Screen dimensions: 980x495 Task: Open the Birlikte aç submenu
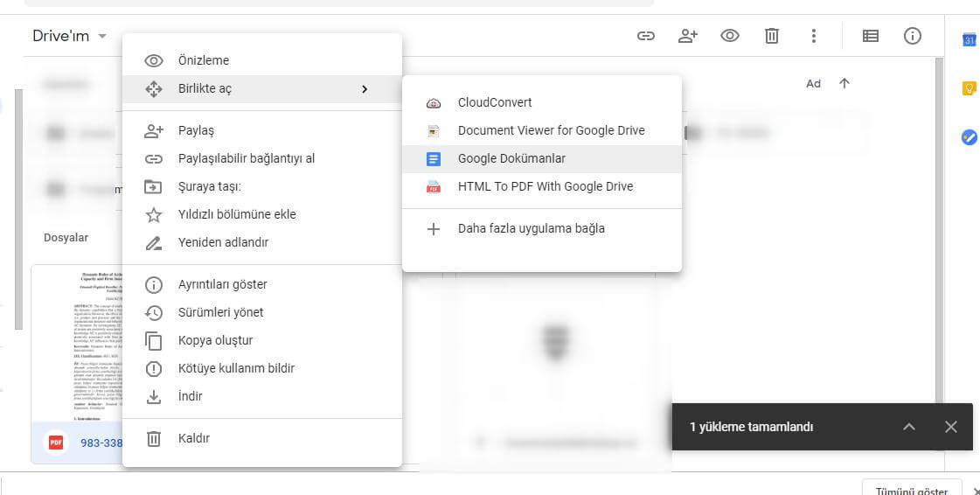click(x=262, y=88)
